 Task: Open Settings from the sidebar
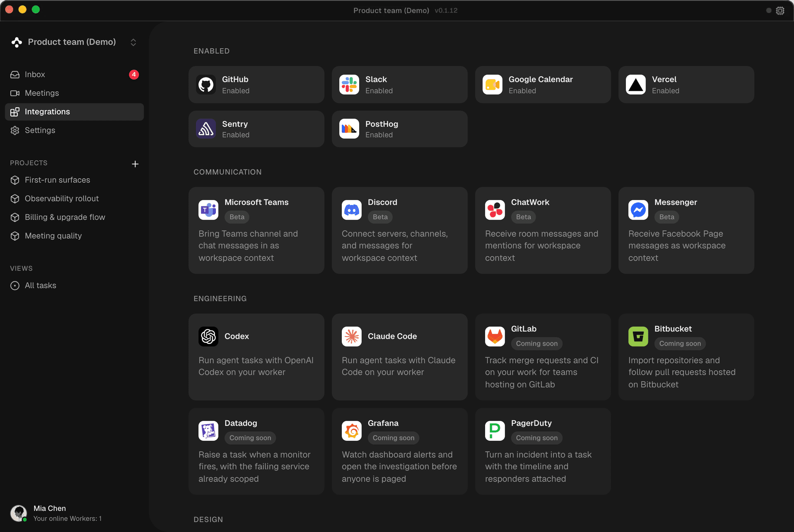coord(74,131)
